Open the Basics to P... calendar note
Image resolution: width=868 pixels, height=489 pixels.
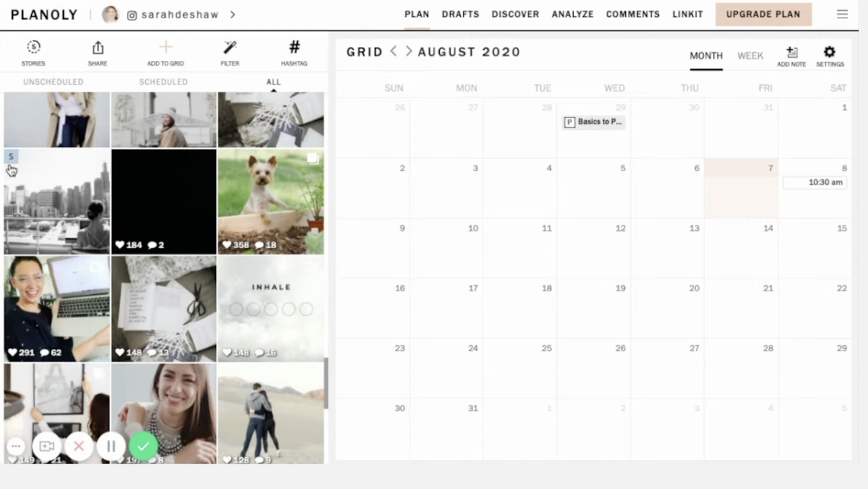[593, 122]
